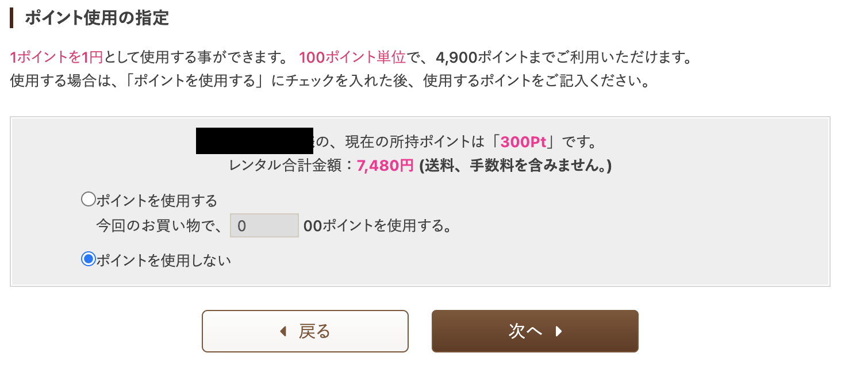Image resolution: width=868 pixels, height=391 pixels.
Task: Click the pink '300Pt' points balance
Action: 523,141
